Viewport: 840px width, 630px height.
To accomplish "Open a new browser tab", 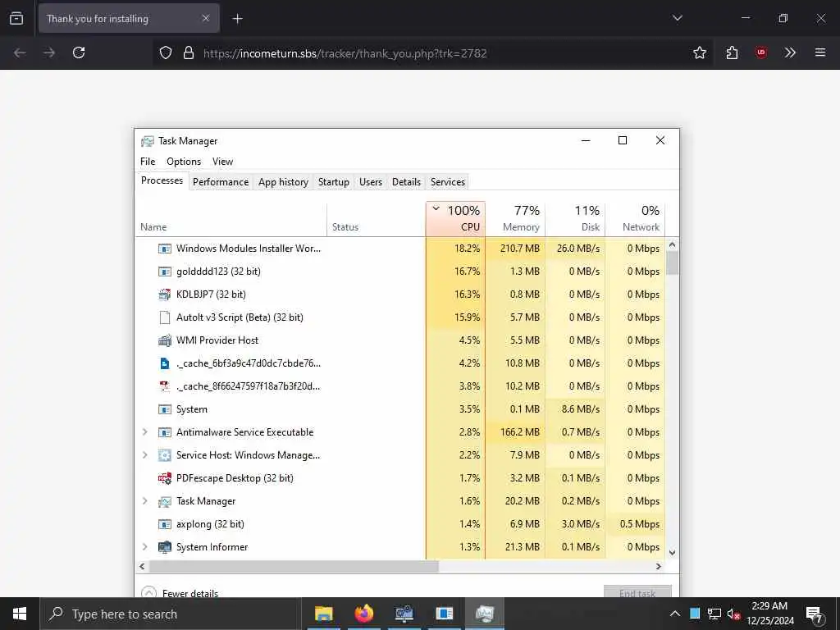I will (237, 19).
